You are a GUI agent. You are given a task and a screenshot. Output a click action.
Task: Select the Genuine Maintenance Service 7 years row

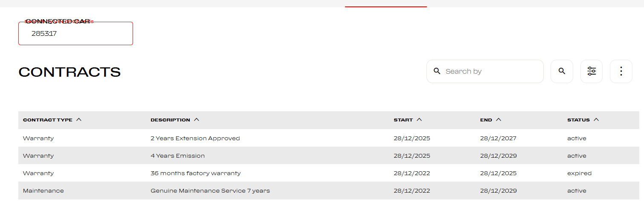(210, 191)
